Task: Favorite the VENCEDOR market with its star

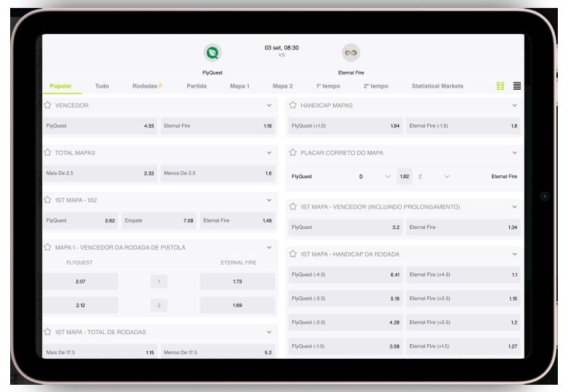Action: [47, 105]
